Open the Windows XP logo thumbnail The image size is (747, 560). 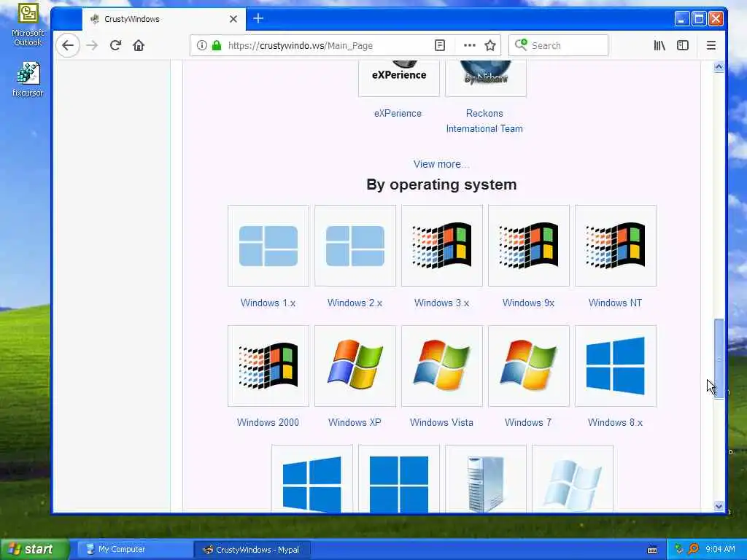(x=355, y=366)
